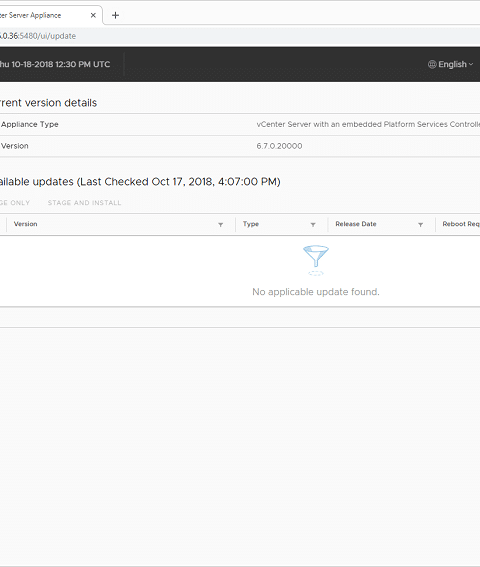480x567 pixels.
Task: Click the Available updates heading
Action: point(140,182)
